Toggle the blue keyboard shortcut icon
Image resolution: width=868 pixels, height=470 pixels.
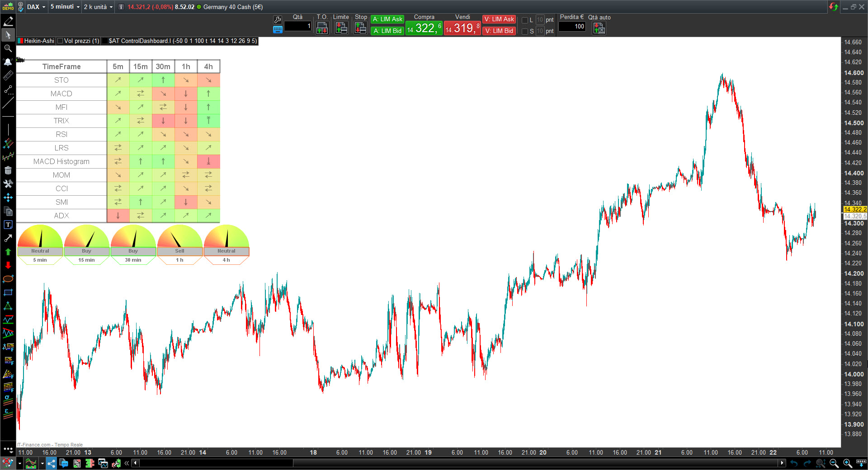pyautogui.click(x=278, y=29)
